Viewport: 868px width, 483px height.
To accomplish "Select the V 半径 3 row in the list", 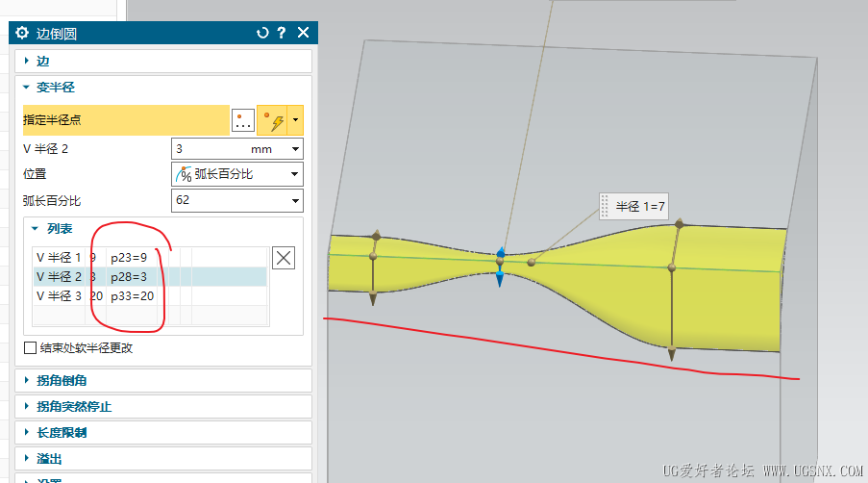I will [150, 295].
